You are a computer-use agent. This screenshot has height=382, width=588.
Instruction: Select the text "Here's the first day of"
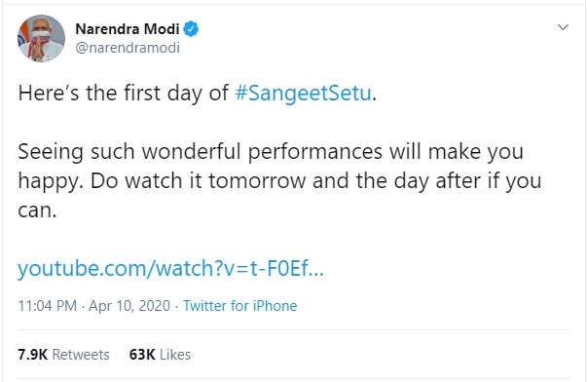coord(124,93)
